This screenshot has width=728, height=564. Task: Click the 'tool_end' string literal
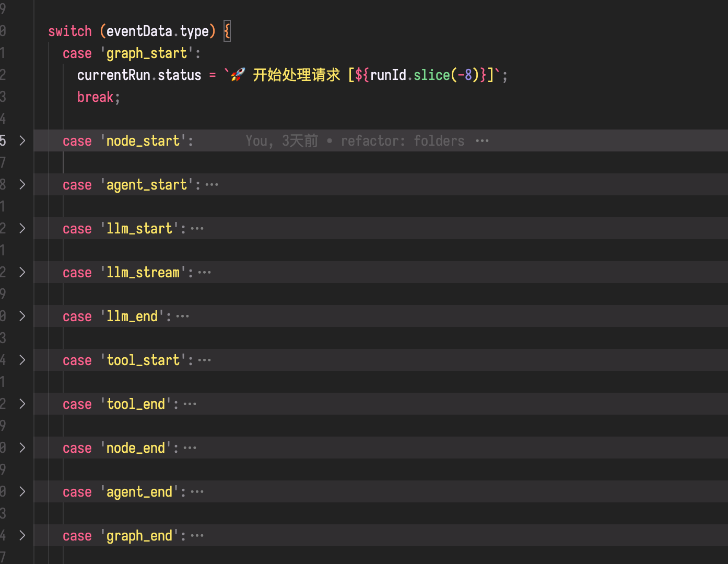[136, 404]
